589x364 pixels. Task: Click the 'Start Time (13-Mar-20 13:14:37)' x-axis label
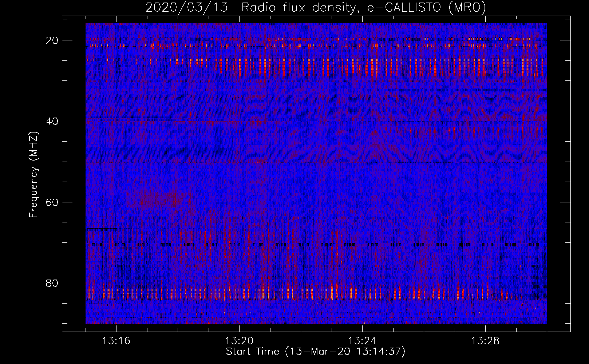click(316, 352)
